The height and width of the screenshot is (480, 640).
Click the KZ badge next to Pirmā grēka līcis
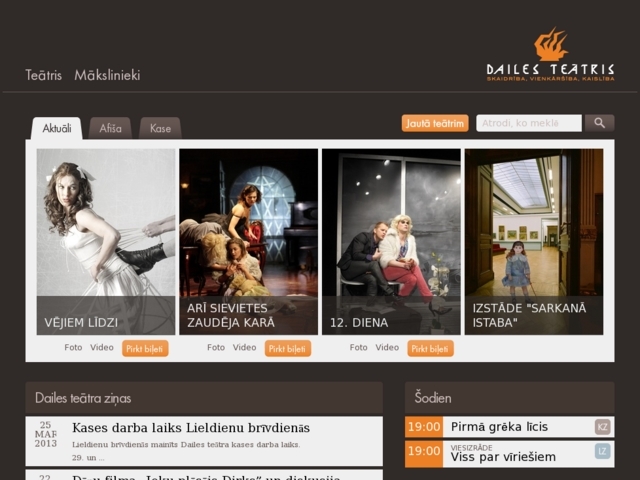pos(602,427)
